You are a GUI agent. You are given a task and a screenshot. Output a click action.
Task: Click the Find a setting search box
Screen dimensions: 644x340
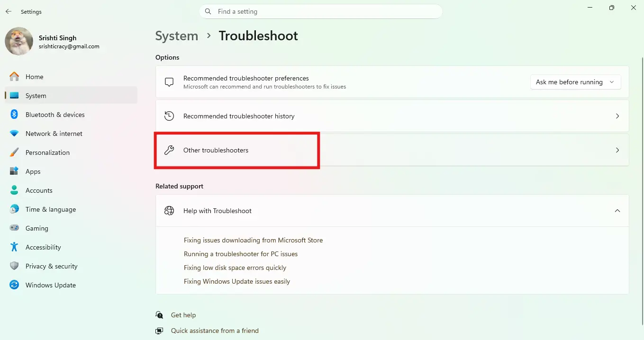click(321, 11)
